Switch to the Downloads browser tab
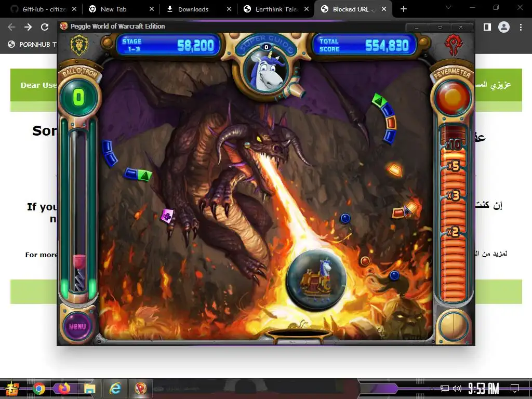This screenshot has width=532, height=399. point(198,9)
